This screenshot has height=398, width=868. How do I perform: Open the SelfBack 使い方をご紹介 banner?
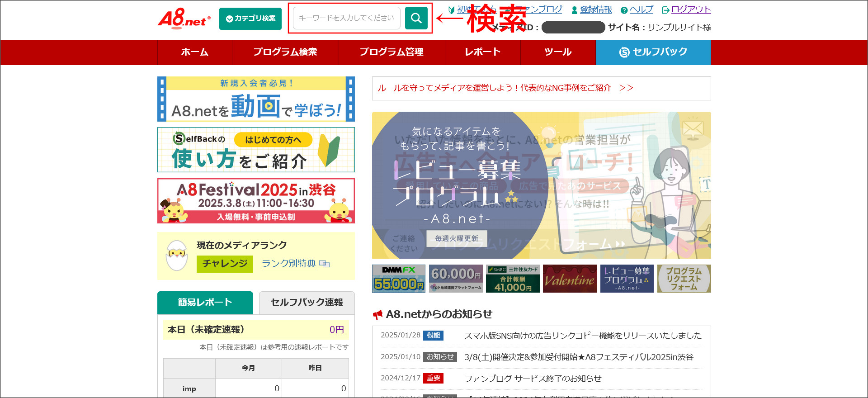(x=256, y=150)
